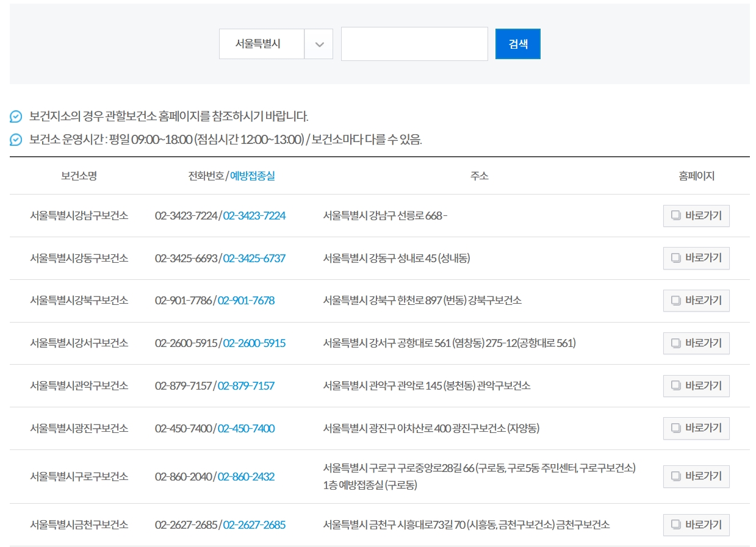Click 바로가기 for 광진구보건소
The height and width of the screenshot is (547, 756).
click(x=696, y=428)
